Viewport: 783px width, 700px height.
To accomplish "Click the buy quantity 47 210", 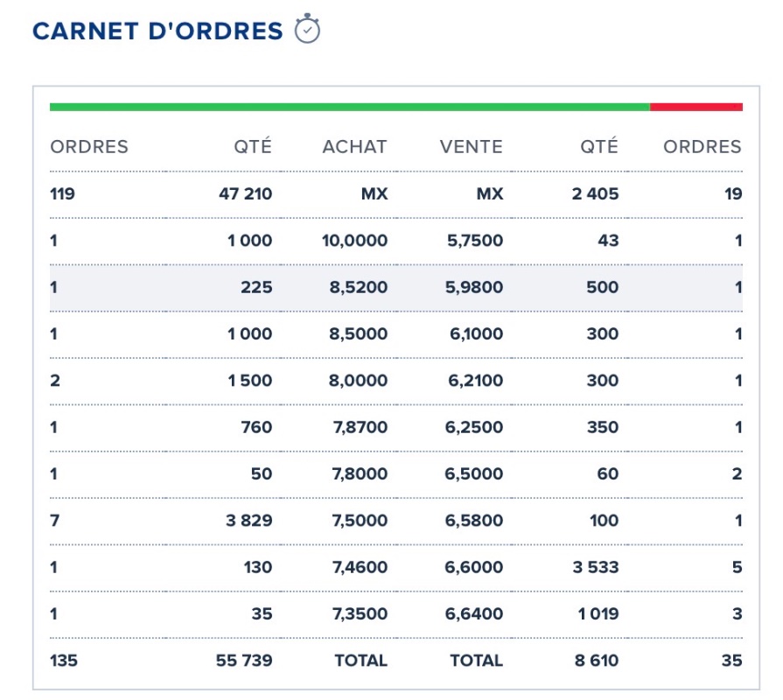I will (x=246, y=193).
